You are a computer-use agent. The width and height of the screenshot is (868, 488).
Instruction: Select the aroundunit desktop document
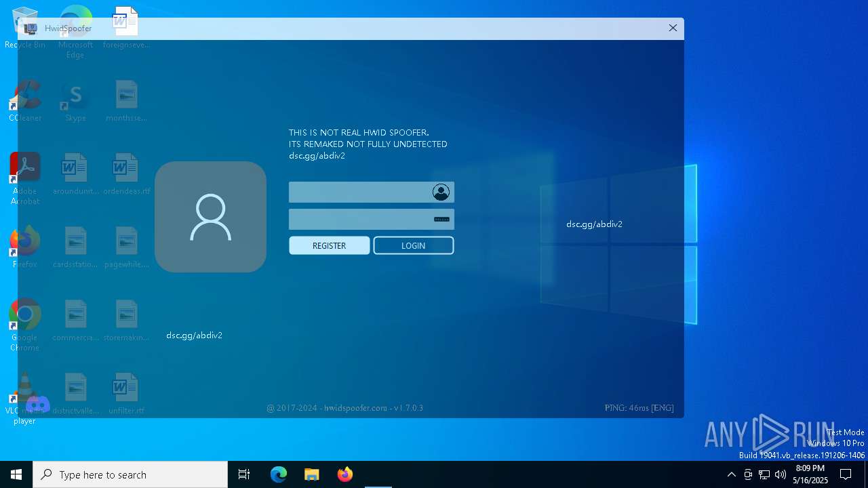click(x=75, y=175)
